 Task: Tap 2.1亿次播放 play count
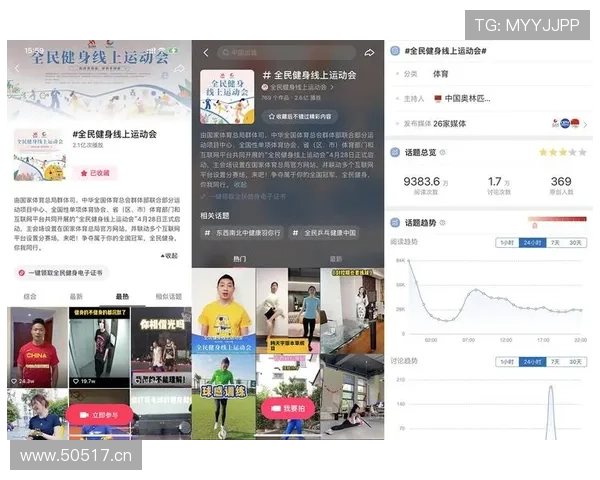(x=88, y=145)
